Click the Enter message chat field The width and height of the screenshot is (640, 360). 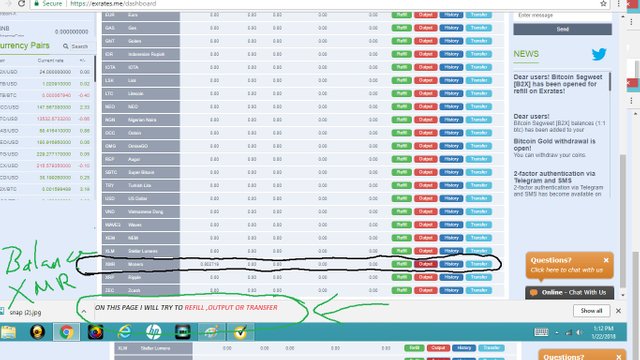tap(562, 16)
